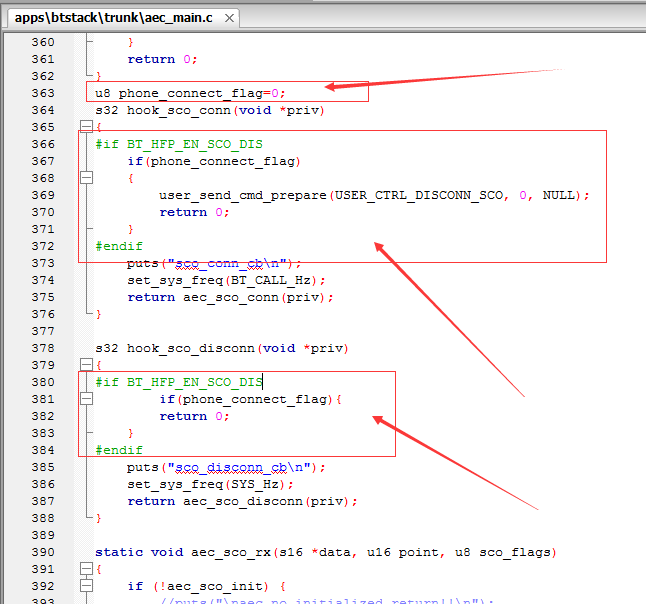Collapse the hook_sco_conn function fold at line 365
This screenshot has width=646, height=604.
pyautogui.click(x=87, y=126)
